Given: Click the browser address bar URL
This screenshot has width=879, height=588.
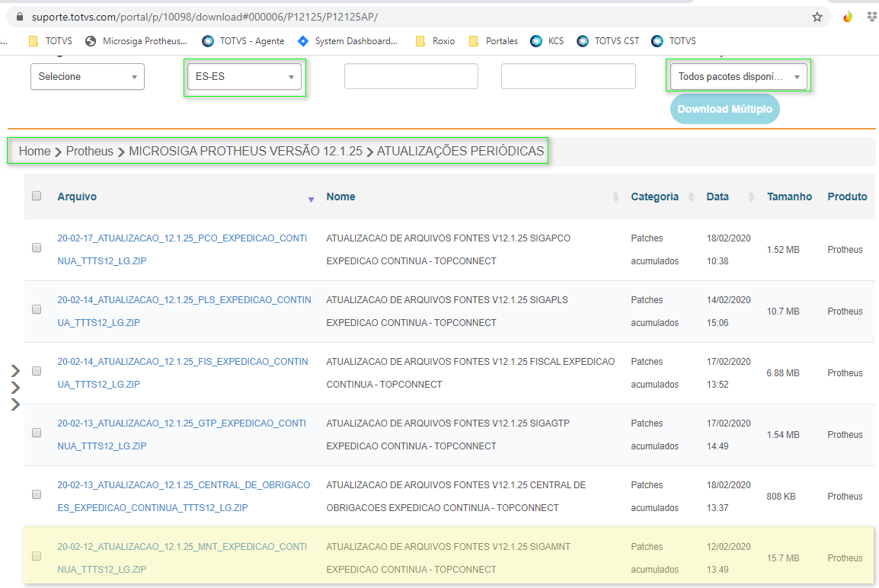Looking at the screenshot, I should pos(205,17).
